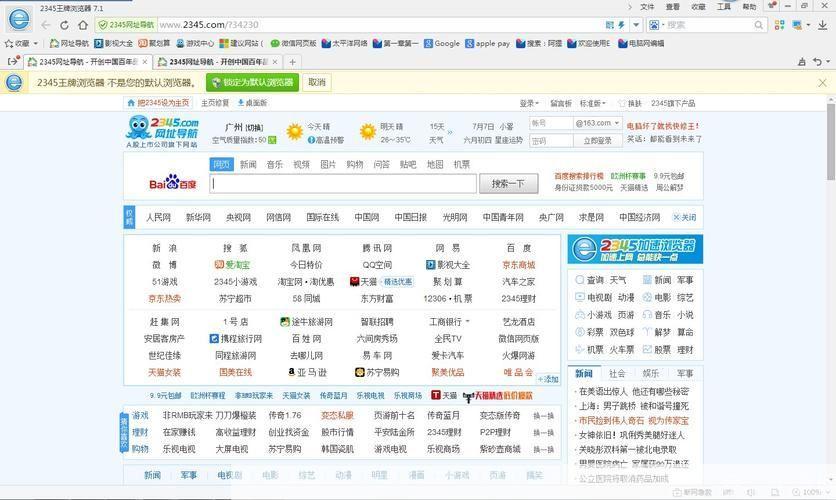Click the screenshot tool icon in the toolbar
The image size is (836, 500).
pyautogui.click(x=797, y=25)
